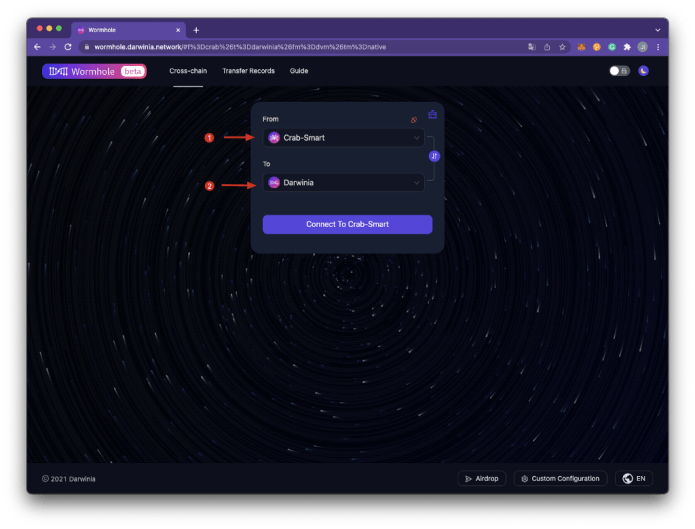Open the To chain dropdown showing Darwinia

click(x=344, y=183)
